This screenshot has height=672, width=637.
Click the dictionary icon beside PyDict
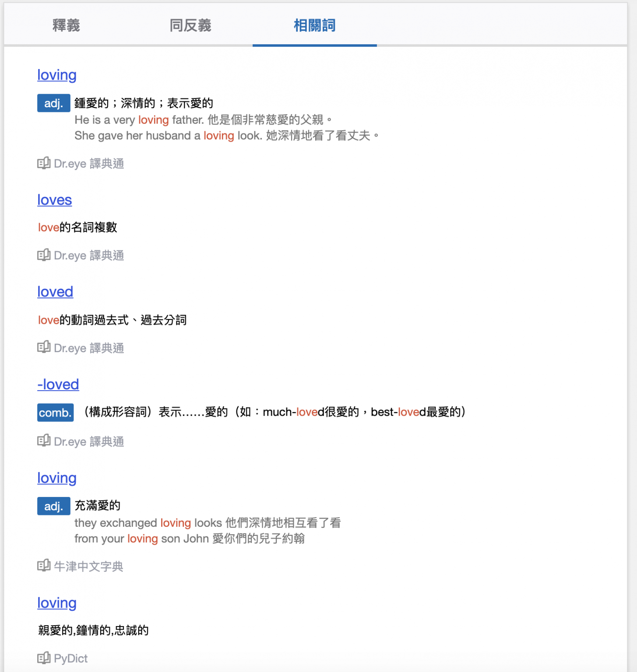(43, 658)
